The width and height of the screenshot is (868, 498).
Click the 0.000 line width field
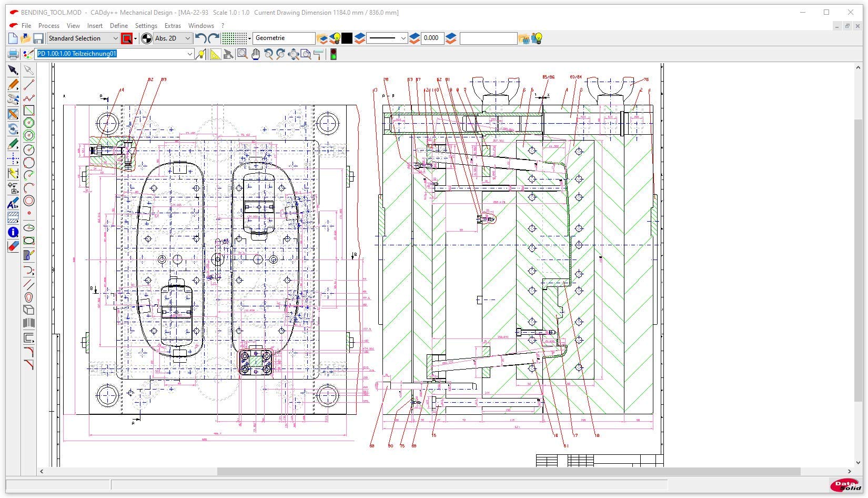432,38
